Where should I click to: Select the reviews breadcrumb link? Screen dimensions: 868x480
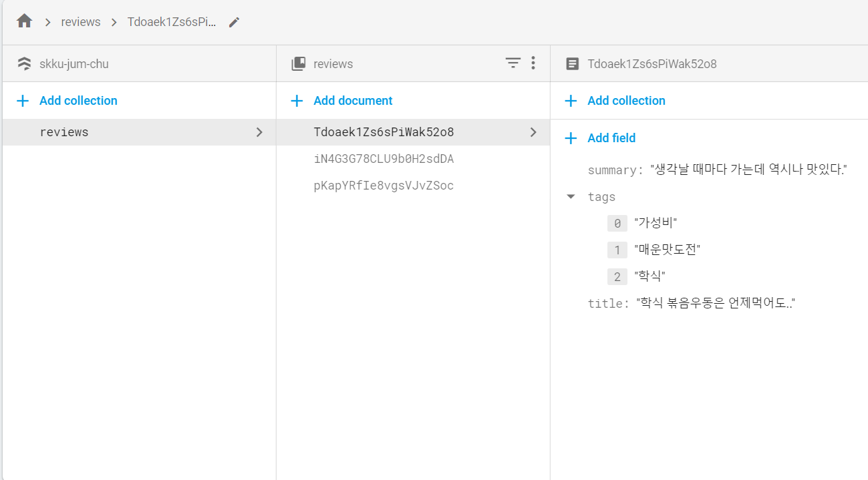[81, 22]
